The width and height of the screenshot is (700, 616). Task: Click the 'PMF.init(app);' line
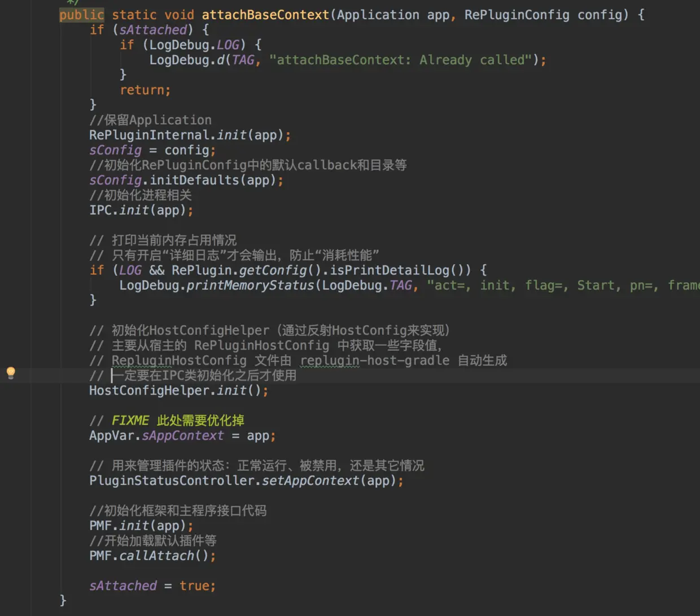click(x=141, y=526)
